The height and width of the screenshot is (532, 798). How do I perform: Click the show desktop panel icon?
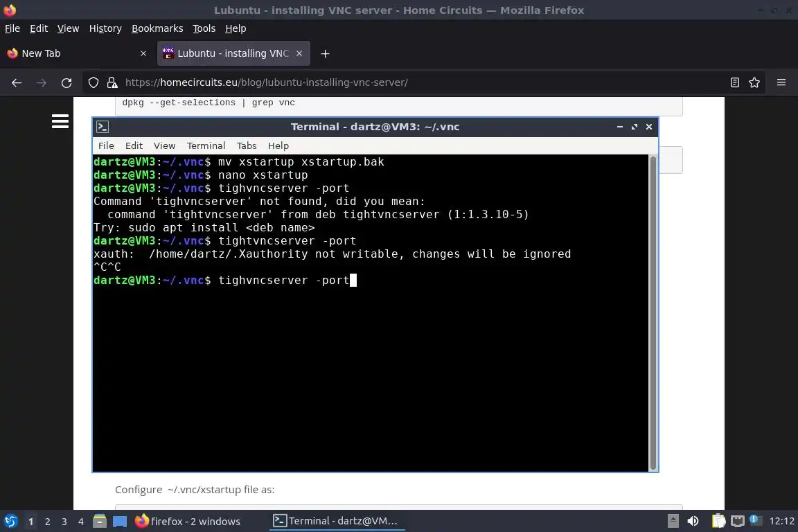(120, 522)
